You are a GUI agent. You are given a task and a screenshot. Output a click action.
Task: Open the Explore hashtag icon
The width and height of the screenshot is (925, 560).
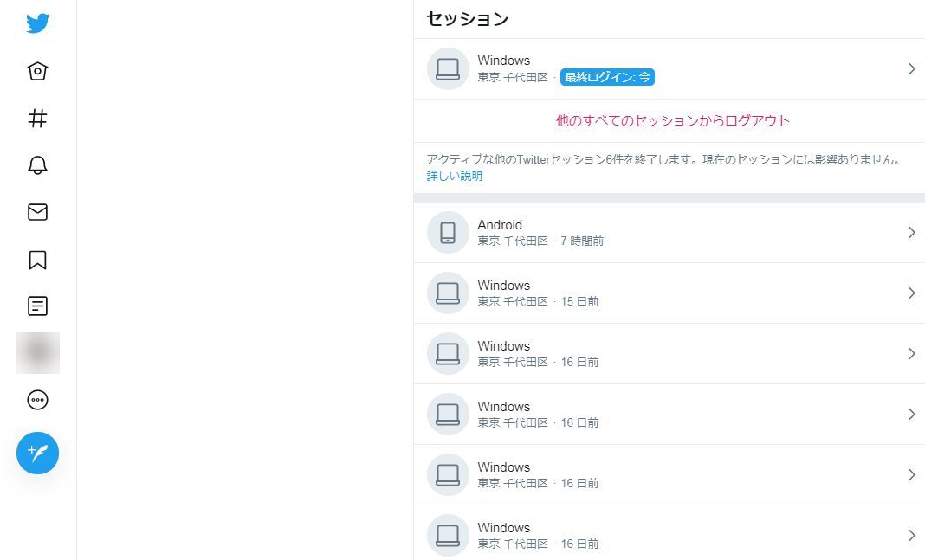pyautogui.click(x=37, y=119)
